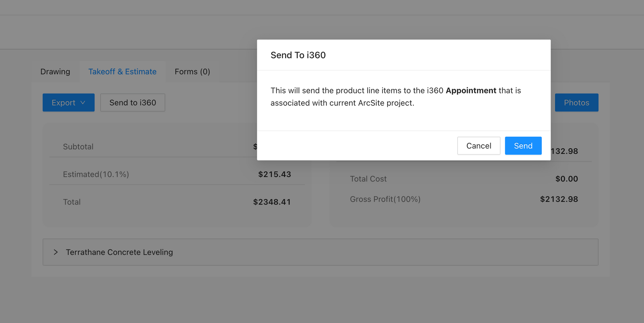Viewport: 644px width, 323px height.
Task: Select the Takeoff & Estimate tab
Action: pos(122,71)
